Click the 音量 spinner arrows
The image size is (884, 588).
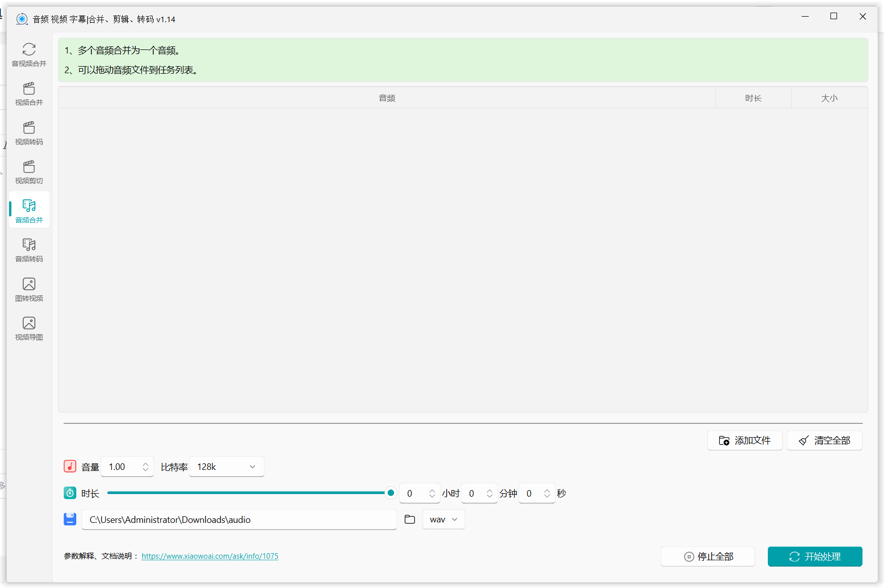click(145, 467)
